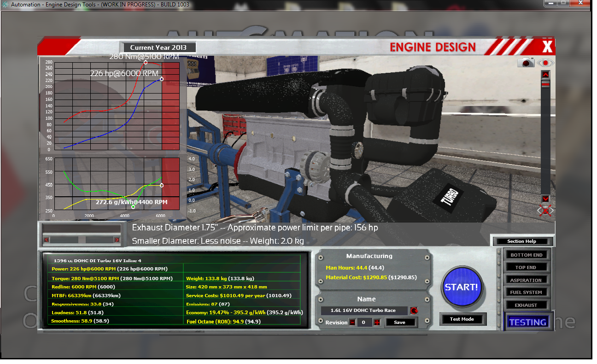Image resolution: width=597 pixels, height=364 pixels.
Task: Minimize the Automation window
Action: click(550, 3)
